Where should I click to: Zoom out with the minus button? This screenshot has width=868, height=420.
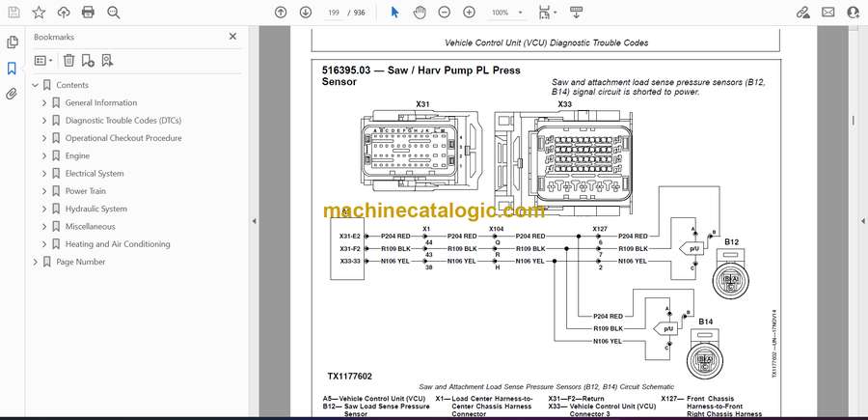pyautogui.click(x=444, y=13)
